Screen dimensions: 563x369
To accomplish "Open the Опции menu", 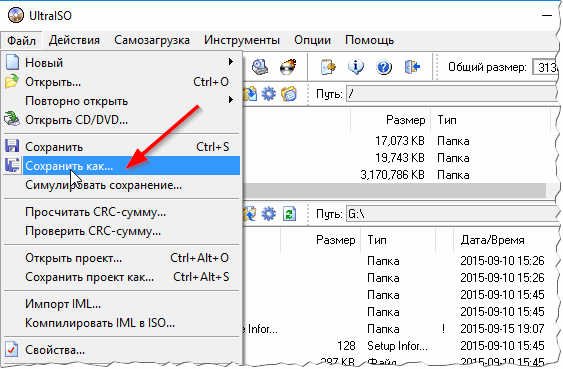I will click(312, 40).
